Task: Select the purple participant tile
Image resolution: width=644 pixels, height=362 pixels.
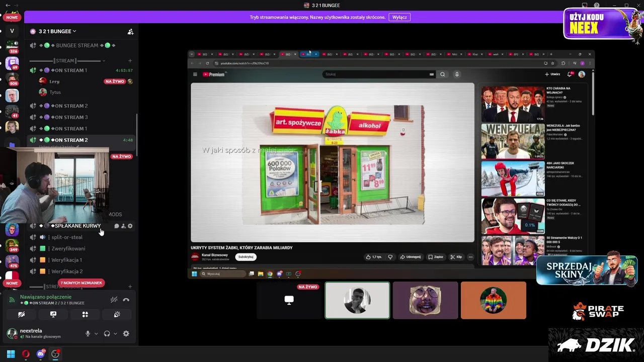Action: [425, 300]
